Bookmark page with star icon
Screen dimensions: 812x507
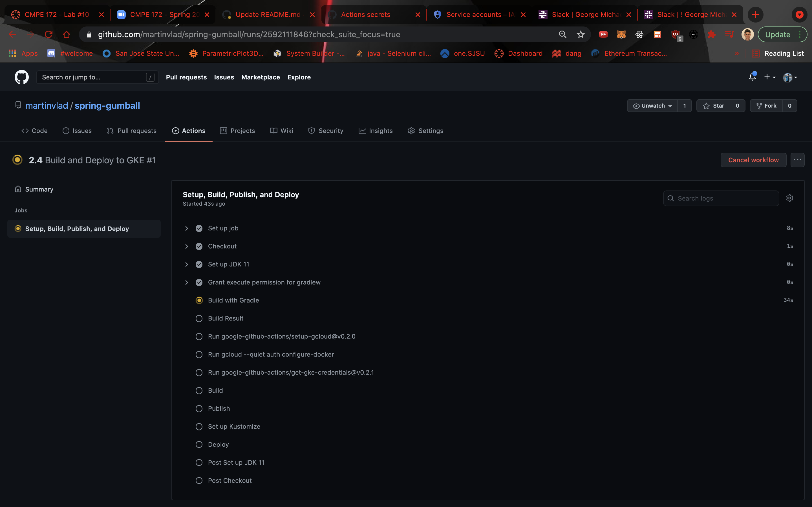click(x=581, y=35)
